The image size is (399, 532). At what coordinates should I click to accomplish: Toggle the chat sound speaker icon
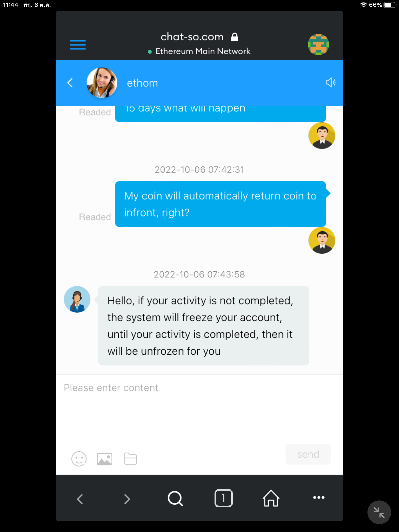pos(330,83)
